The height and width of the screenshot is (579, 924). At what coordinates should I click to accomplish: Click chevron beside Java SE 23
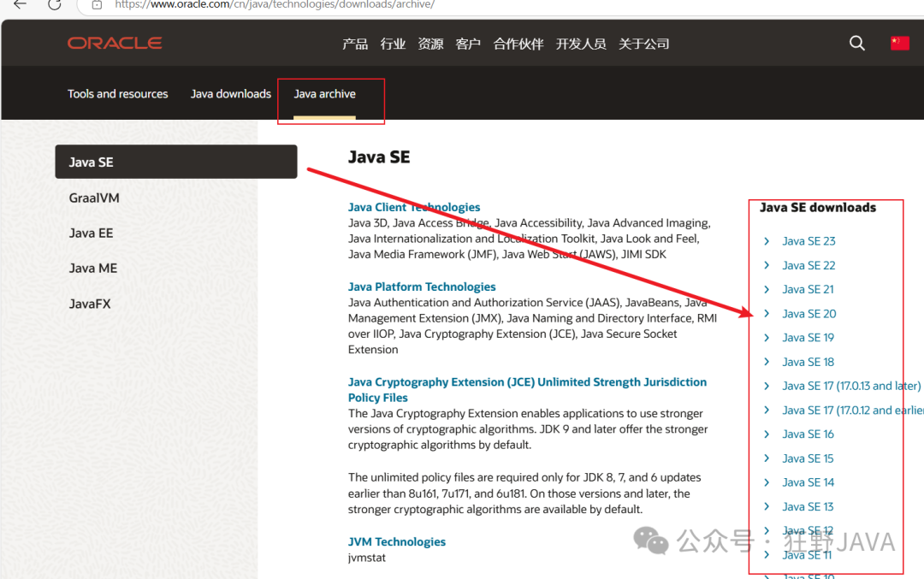(x=767, y=241)
